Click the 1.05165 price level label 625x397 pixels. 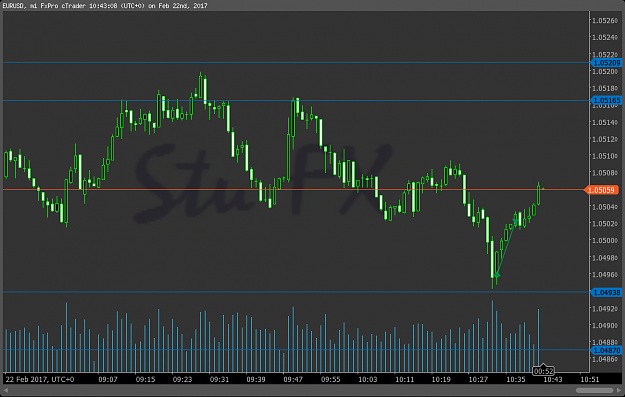[606, 100]
